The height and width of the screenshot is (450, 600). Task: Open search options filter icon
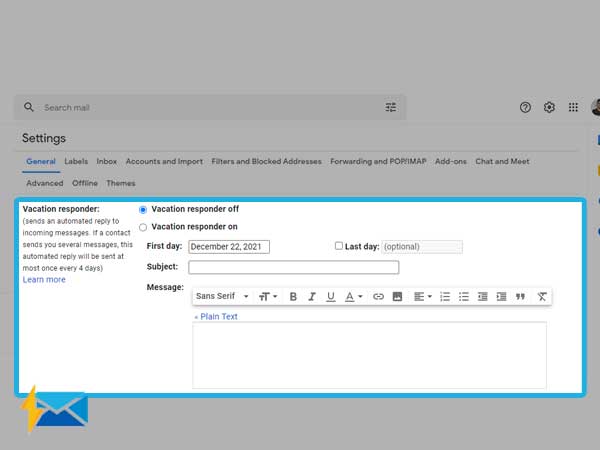tap(391, 107)
